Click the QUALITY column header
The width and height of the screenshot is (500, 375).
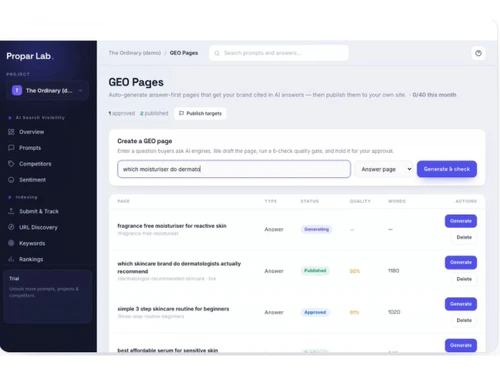[360, 201]
